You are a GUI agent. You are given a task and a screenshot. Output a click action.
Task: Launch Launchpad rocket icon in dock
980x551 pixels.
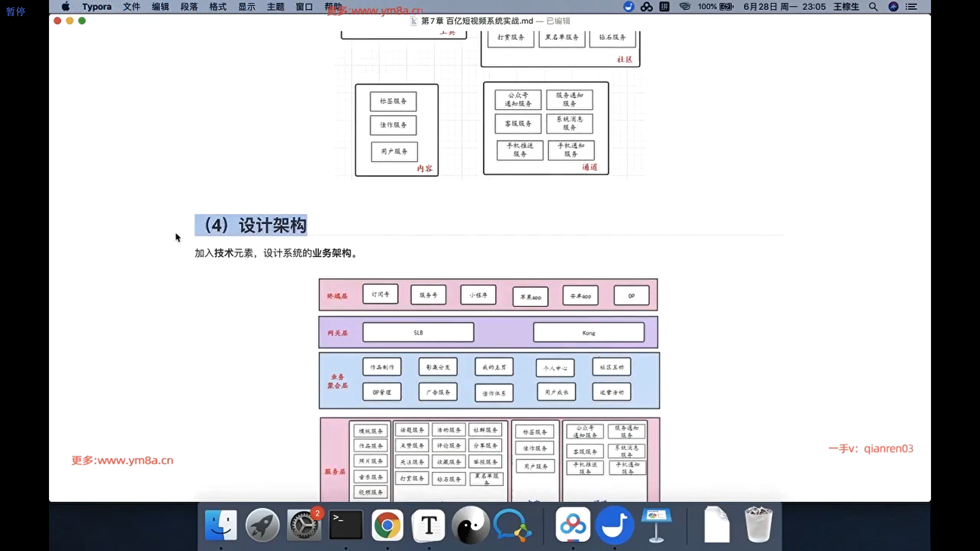(262, 525)
